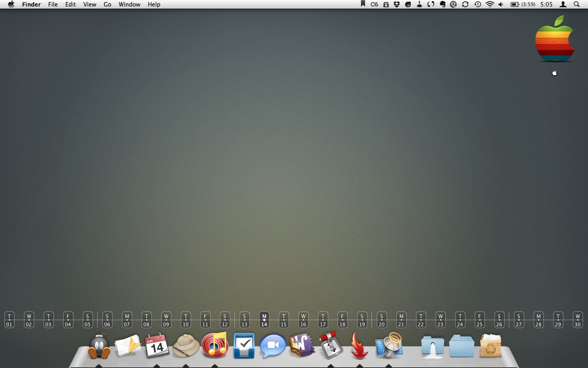Select day M 21 in calendar strip
The width and height of the screenshot is (588, 368).
point(401,320)
